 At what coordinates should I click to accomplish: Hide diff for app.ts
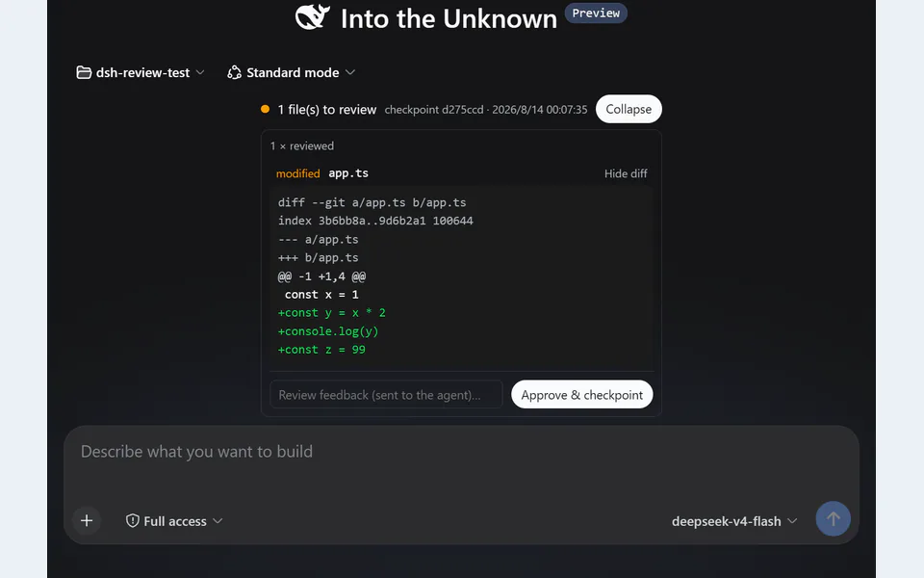[x=626, y=174]
